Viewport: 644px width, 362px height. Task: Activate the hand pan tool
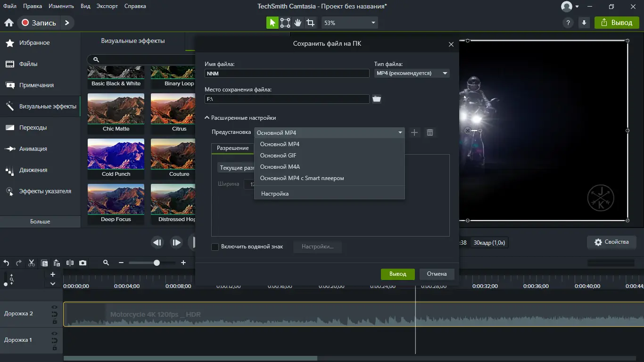[297, 23]
